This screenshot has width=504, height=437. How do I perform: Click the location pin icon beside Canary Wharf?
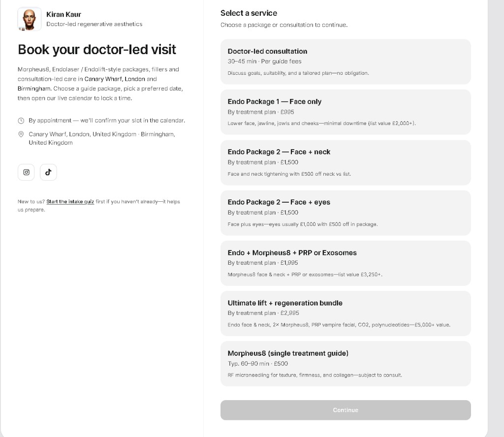(21, 134)
